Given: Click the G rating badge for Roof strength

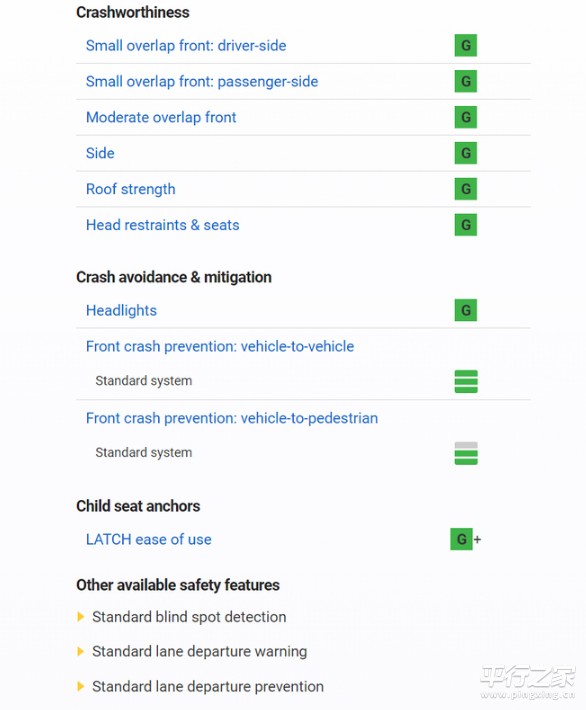Looking at the screenshot, I should click(466, 189).
